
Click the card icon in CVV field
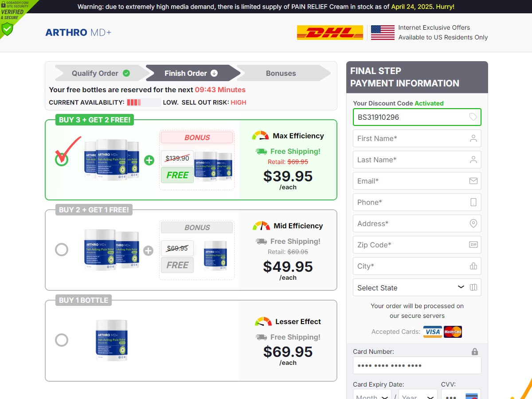(x=472, y=396)
